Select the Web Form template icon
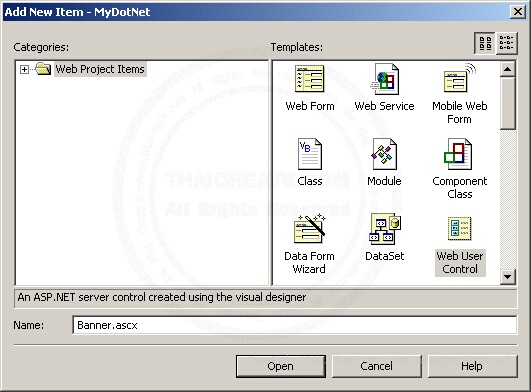This screenshot has width=531, height=392. 310,79
